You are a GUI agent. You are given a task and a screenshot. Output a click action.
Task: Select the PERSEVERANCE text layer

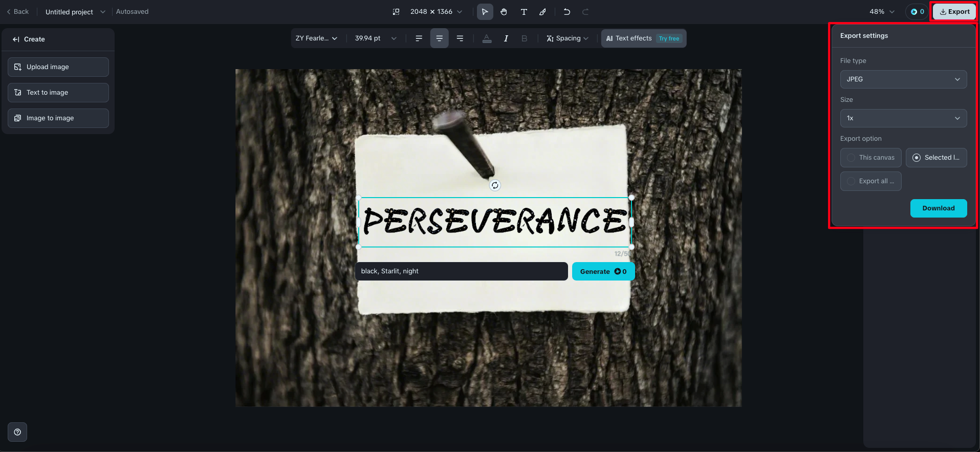(x=495, y=222)
